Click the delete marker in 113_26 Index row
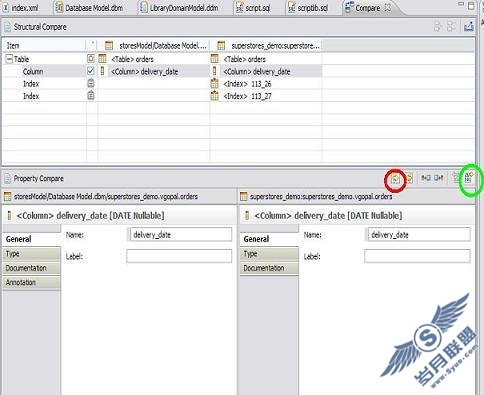Screen dimensions: 484x395 (90, 83)
